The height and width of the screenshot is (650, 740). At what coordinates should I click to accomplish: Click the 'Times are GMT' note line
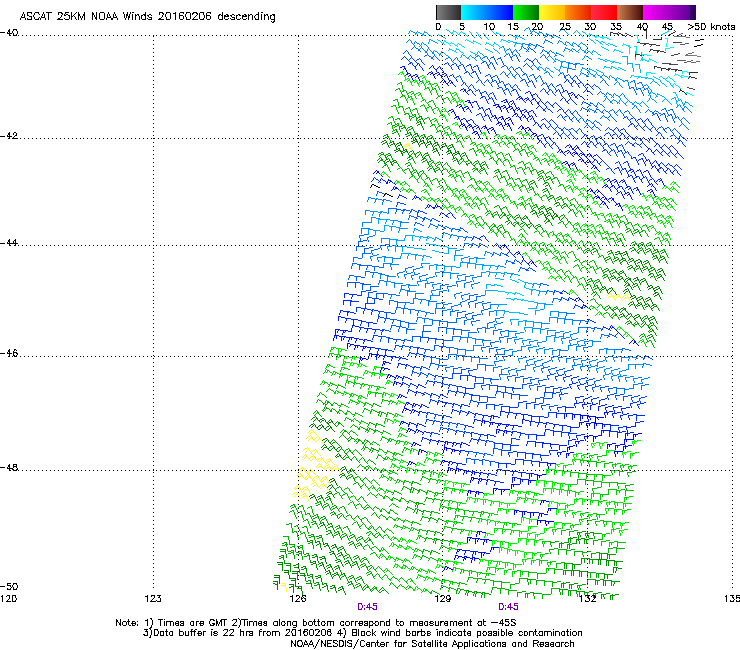coord(315,623)
